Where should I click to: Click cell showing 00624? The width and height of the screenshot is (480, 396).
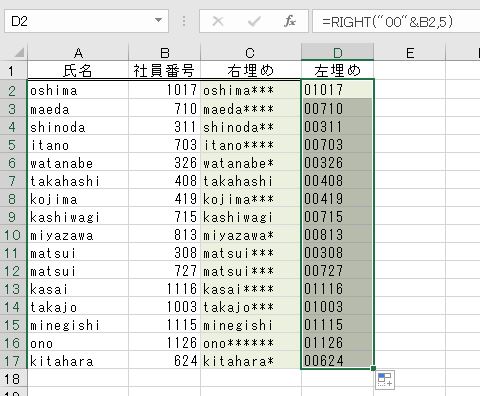(x=338, y=360)
